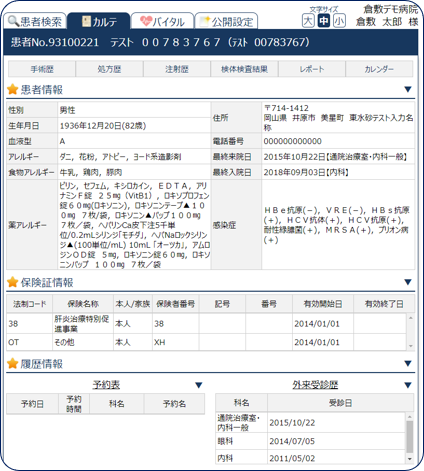Click the カルテ book icon tab
Image resolution: width=424 pixels, height=471 pixels.
[99, 21]
